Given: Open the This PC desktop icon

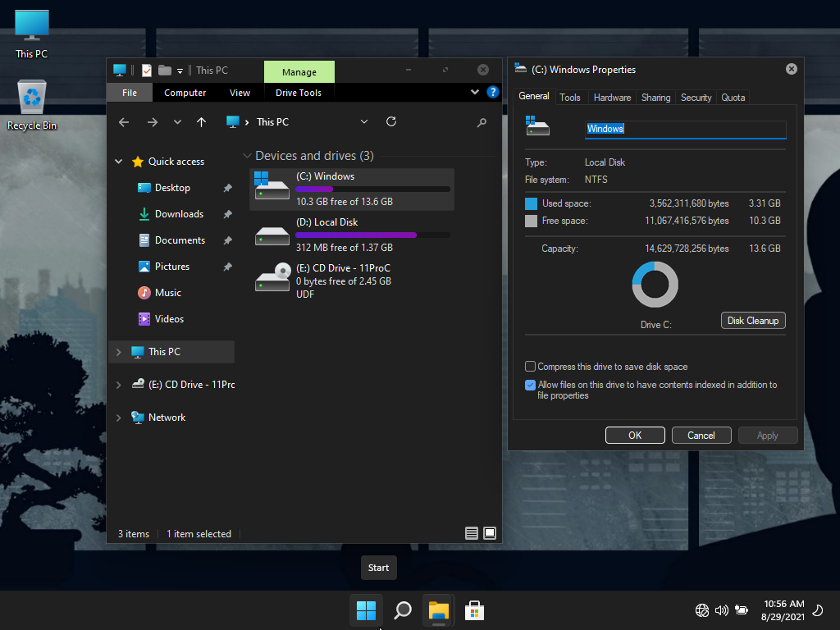Looking at the screenshot, I should [32, 34].
